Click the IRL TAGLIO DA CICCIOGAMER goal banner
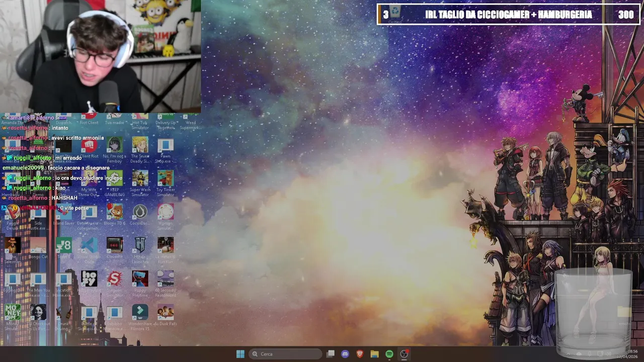The height and width of the screenshot is (362, 644). coord(508,15)
